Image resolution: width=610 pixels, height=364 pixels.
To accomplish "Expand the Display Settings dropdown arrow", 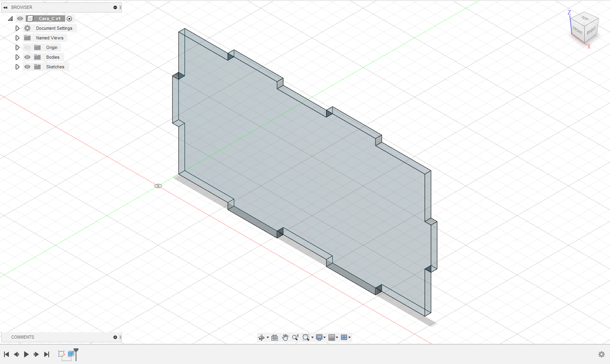I will pyautogui.click(x=325, y=337).
